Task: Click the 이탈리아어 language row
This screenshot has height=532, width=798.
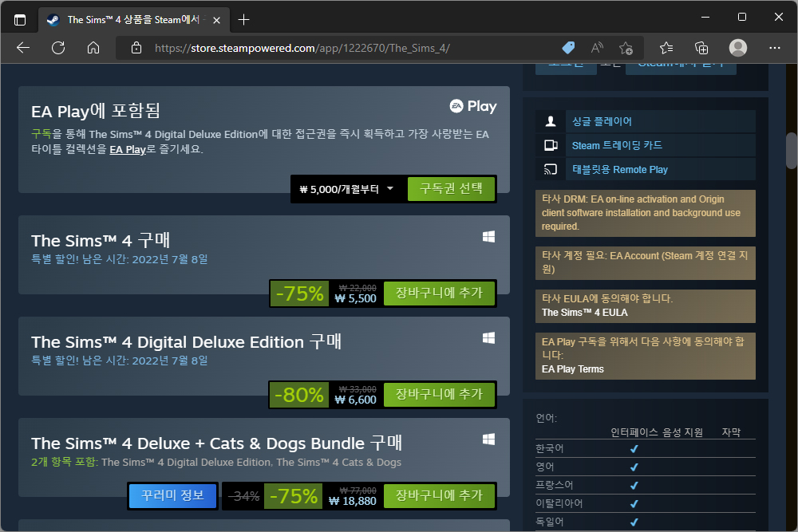Action: (x=646, y=503)
